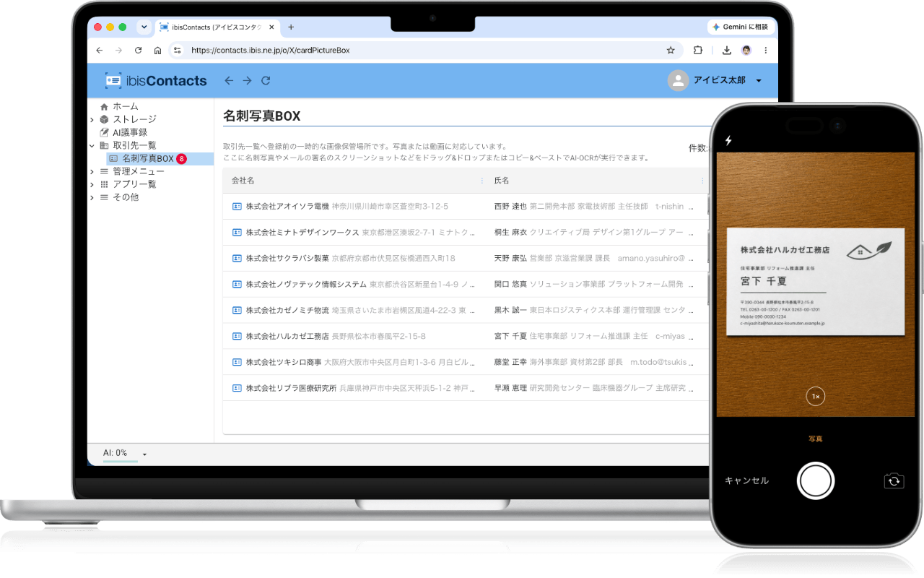
Task: Click the browser back arrow
Action: pyautogui.click(x=100, y=51)
